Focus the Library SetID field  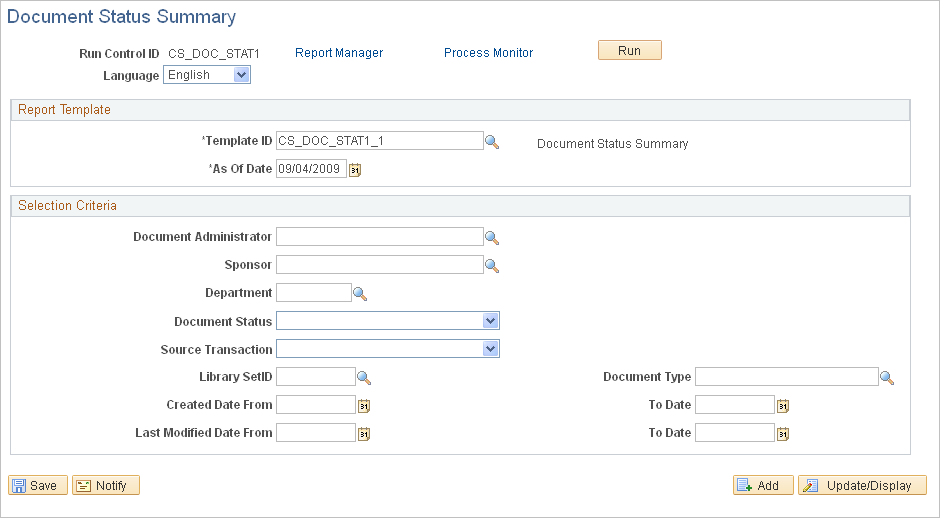(x=315, y=377)
